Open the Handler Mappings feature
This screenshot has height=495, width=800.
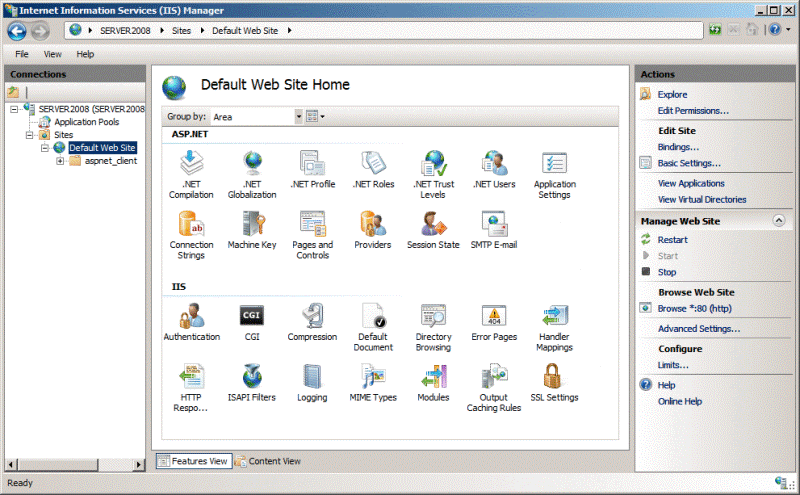[555, 327]
